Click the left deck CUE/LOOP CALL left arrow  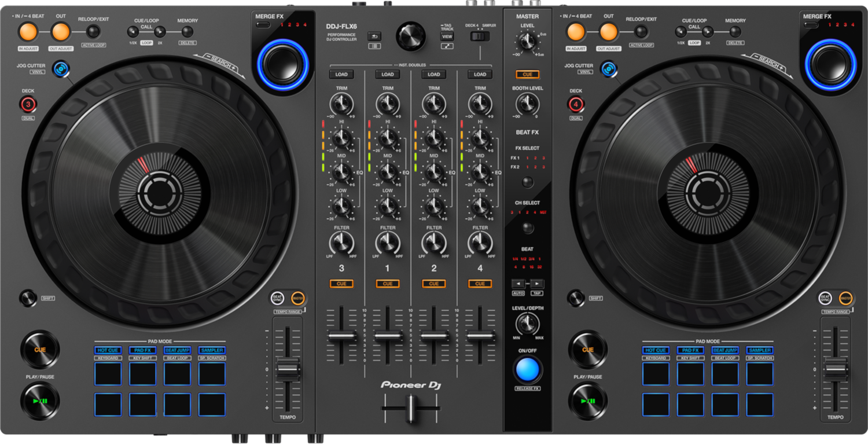click(133, 32)
